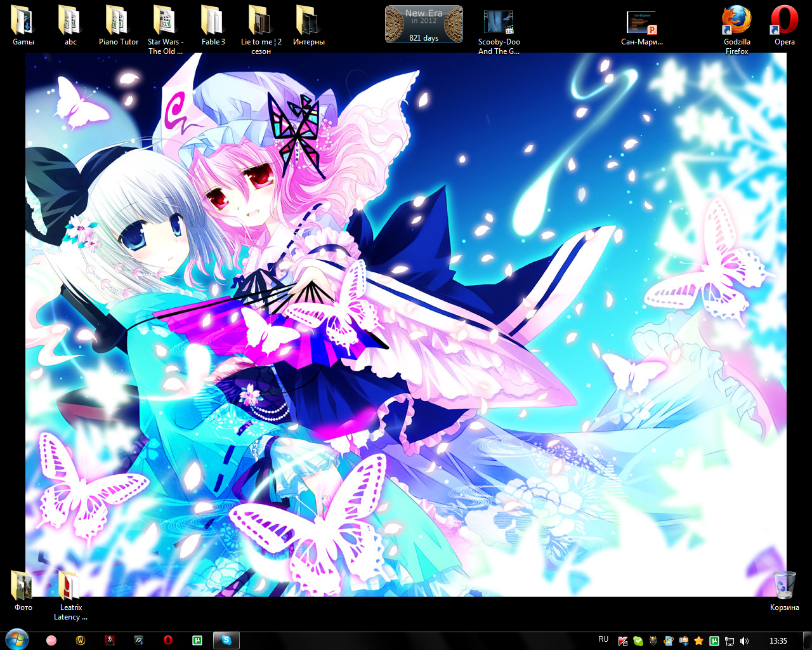Click the Skype status tray icon

[638, 641]
